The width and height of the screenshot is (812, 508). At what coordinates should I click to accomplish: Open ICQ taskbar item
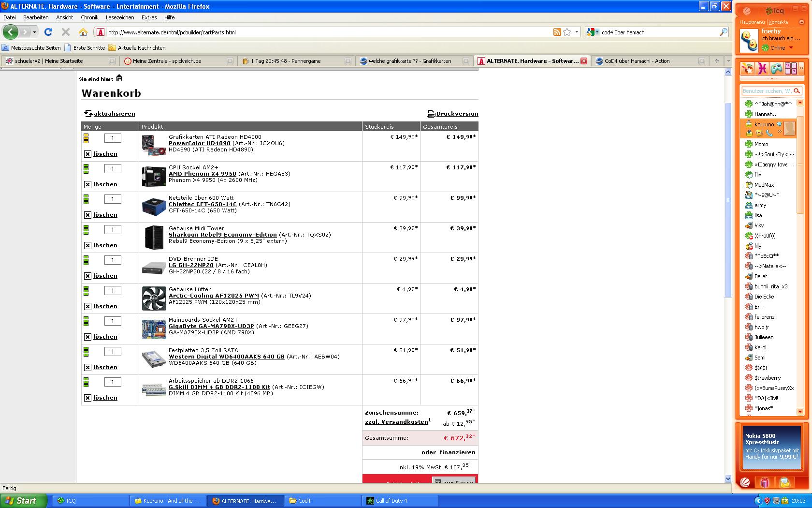90,501
